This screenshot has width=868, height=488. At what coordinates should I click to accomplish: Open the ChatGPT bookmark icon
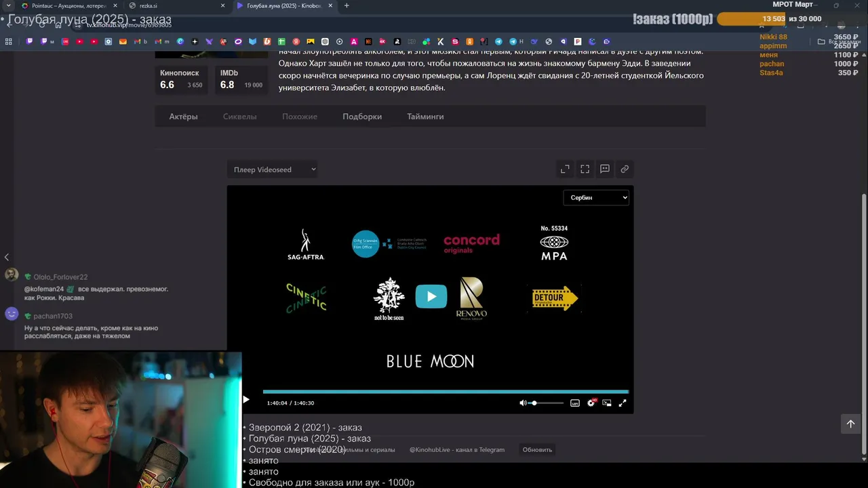tap(325, 41)
